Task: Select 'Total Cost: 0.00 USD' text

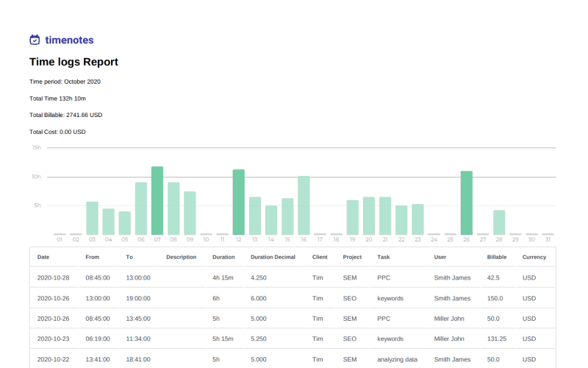Action: tap(58, 132)
